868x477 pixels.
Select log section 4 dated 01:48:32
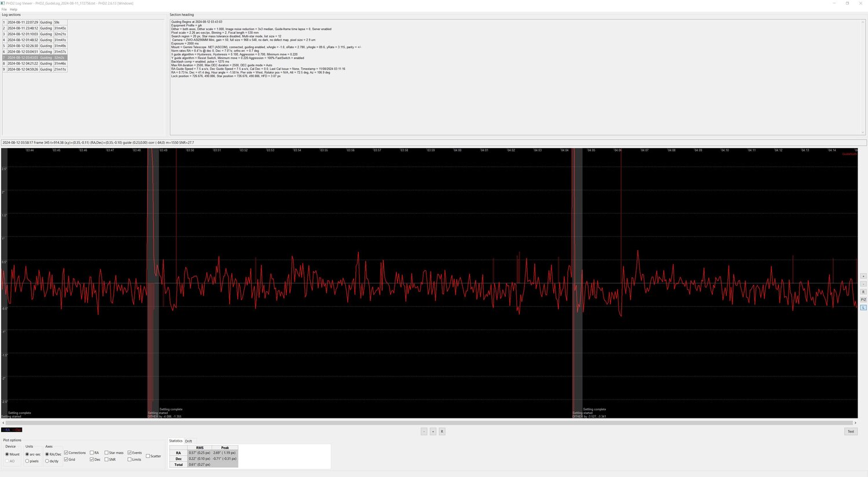click(x=35, y=40)
